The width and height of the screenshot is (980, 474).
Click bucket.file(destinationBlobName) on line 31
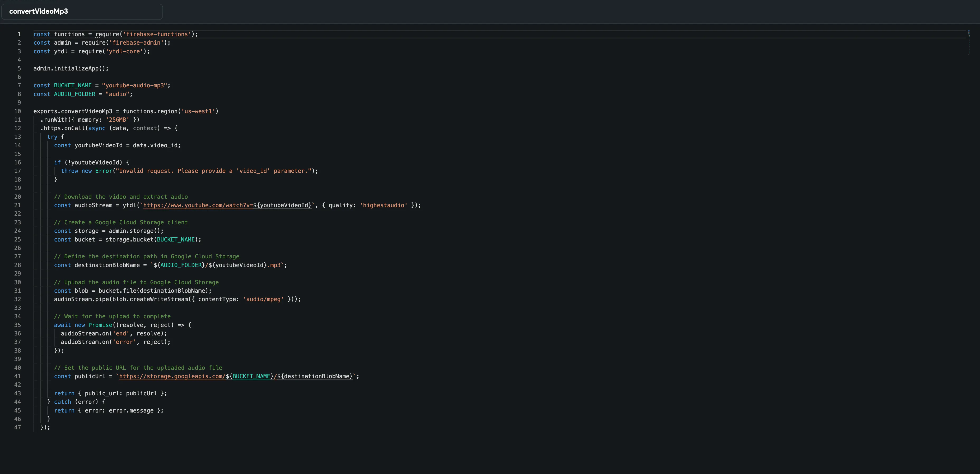coord(153,291)
